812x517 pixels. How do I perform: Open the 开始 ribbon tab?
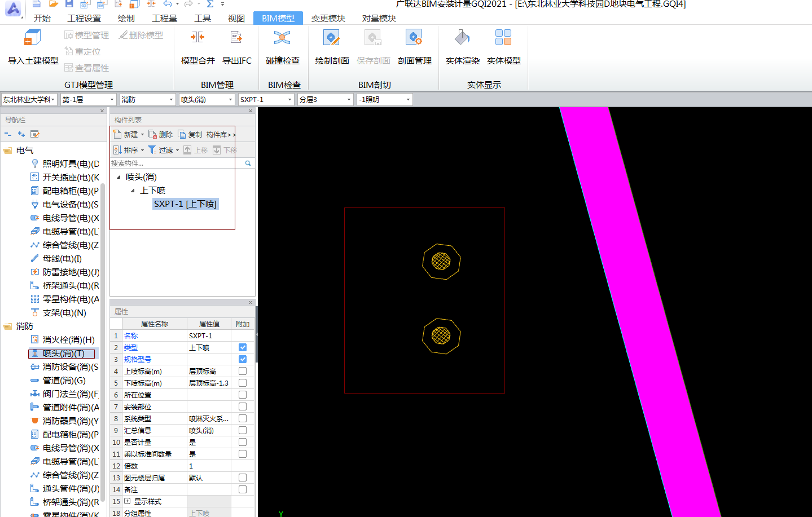click(x=42, y=18)
